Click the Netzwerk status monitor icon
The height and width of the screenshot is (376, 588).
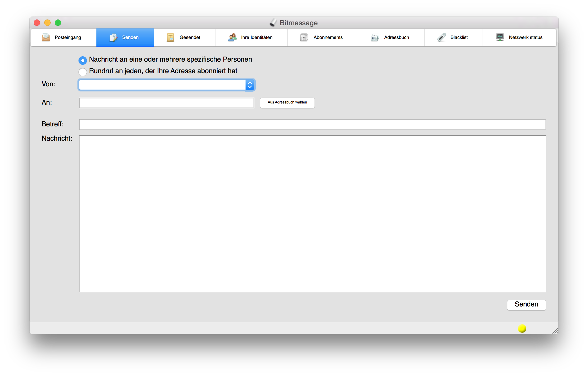pyautogui.click(x=500, y=37)
